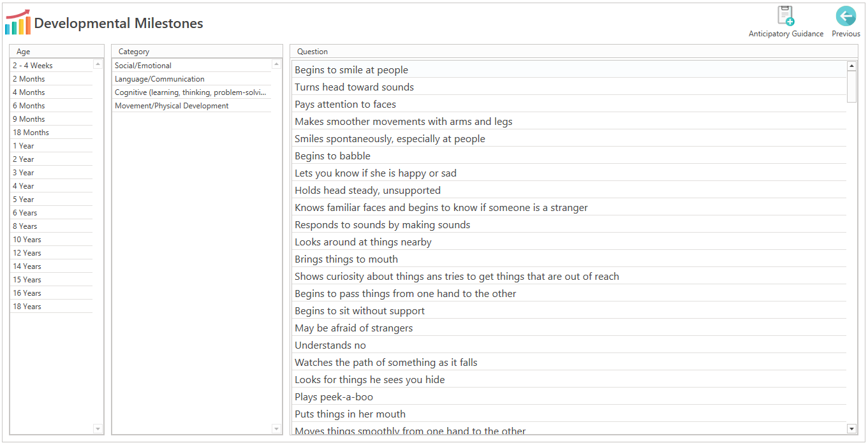The height and width of the screenshot is (443, 868).
Task: Select 'Understands no' question
Action: point(570,345)
